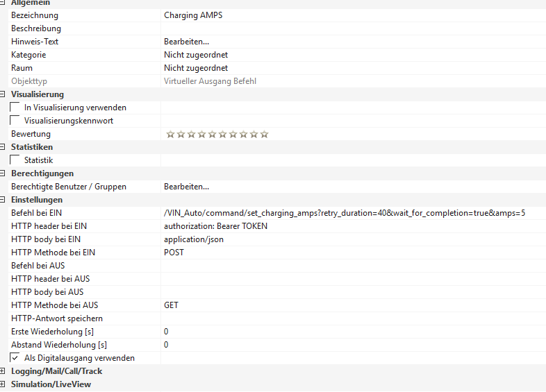Open Raum 'Nicht zugeordnet' selection
546x392 pixels.
(x=353, y=68)
